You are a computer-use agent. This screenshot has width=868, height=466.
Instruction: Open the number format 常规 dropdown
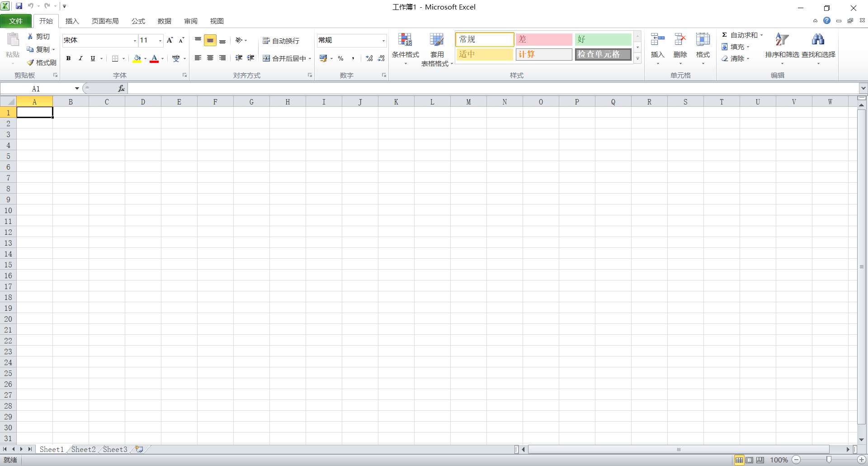pos(383,41)
